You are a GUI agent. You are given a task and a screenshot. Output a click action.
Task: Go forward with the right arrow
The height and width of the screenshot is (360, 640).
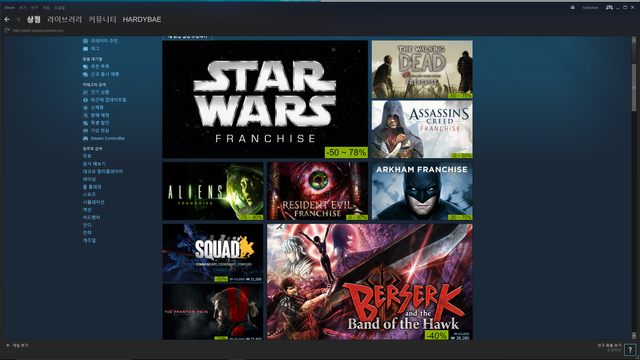click(18, 19)
